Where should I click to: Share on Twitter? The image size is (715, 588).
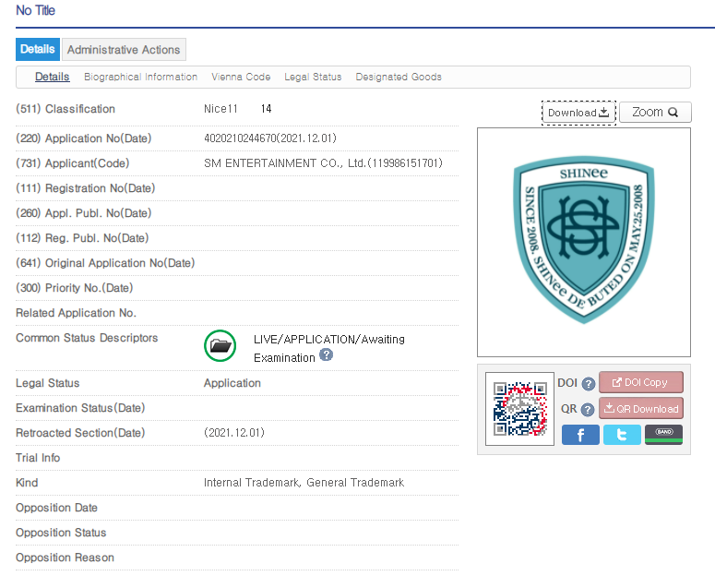click(x=622, y=435)
